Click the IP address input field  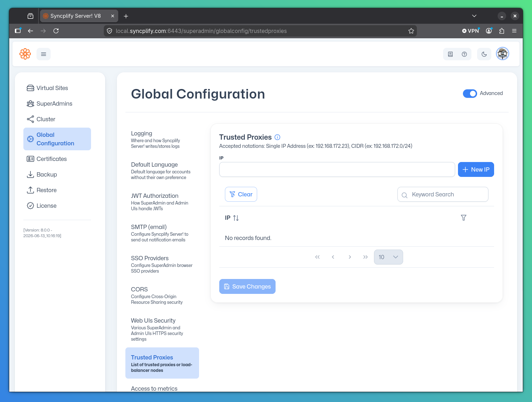(x=337, y=169)
